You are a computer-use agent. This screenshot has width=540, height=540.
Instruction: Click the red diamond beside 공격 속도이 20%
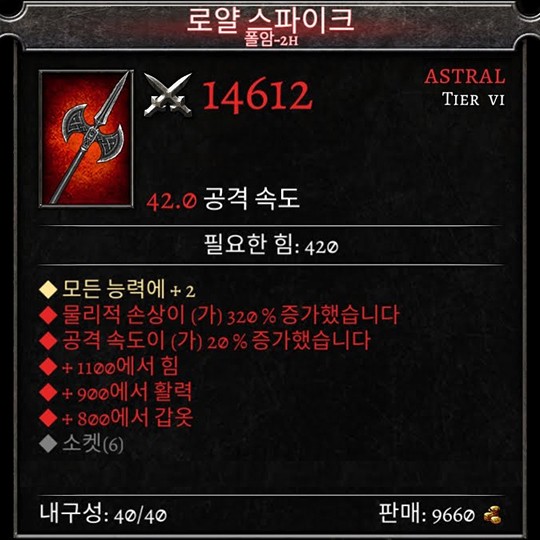coord(48,341)
